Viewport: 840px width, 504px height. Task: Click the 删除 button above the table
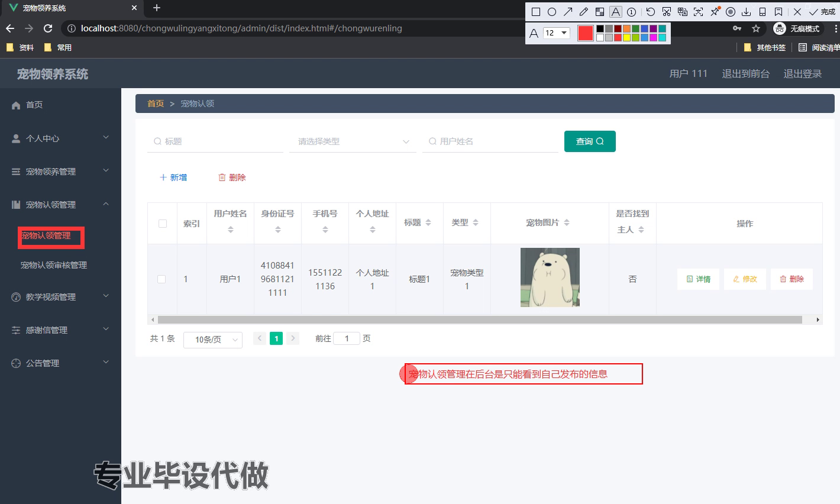point(232,177)
